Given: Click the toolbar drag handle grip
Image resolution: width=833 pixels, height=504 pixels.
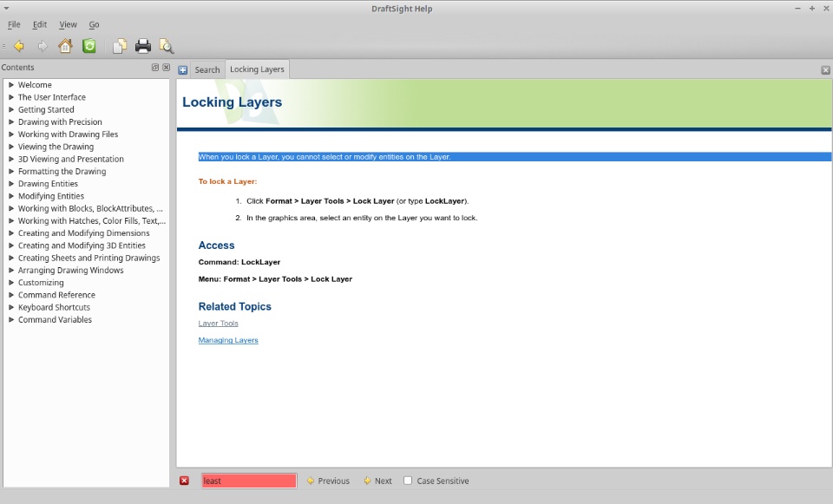Looking at the screenshot, I should pyautogui.click(x=3, y=46).
